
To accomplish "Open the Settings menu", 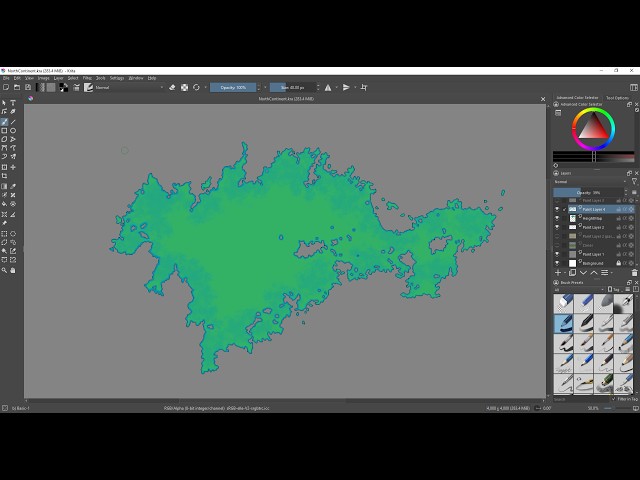I will (x=117, y=78).
